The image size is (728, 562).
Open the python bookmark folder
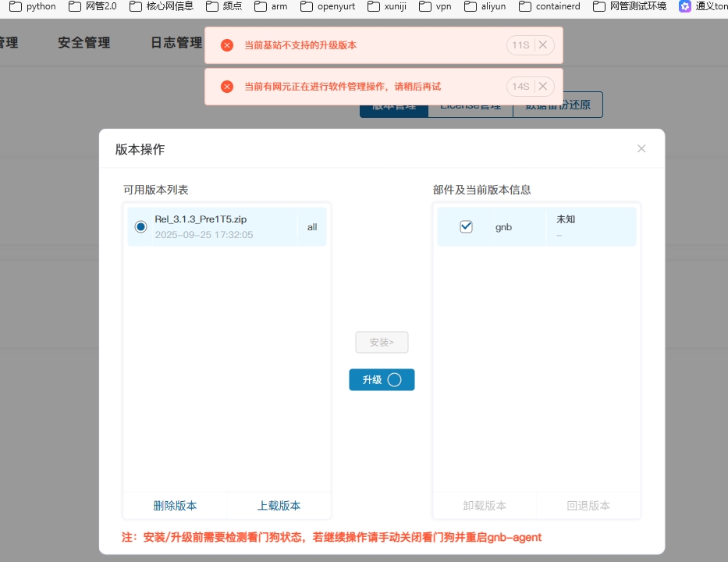33,6
